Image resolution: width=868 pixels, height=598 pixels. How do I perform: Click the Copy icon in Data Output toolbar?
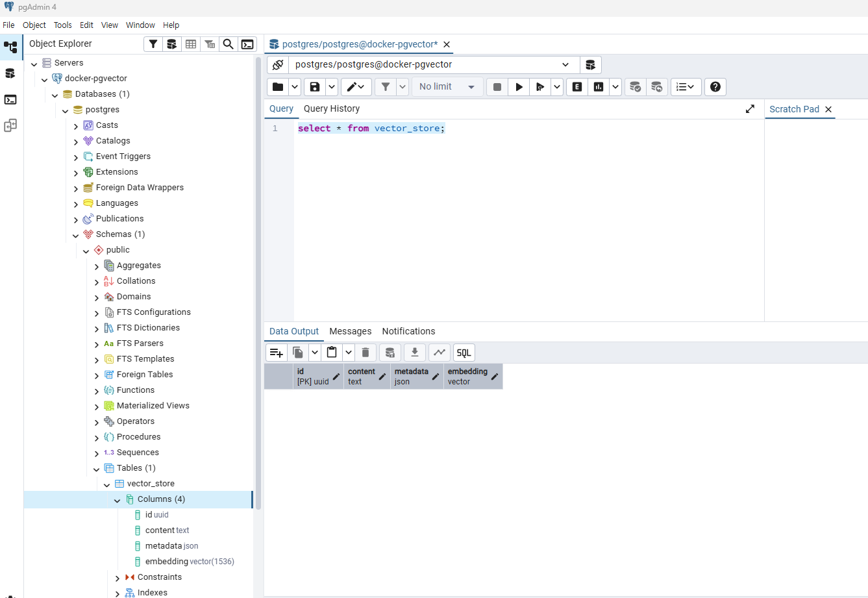pyautogui.click(x=298, y=353)
